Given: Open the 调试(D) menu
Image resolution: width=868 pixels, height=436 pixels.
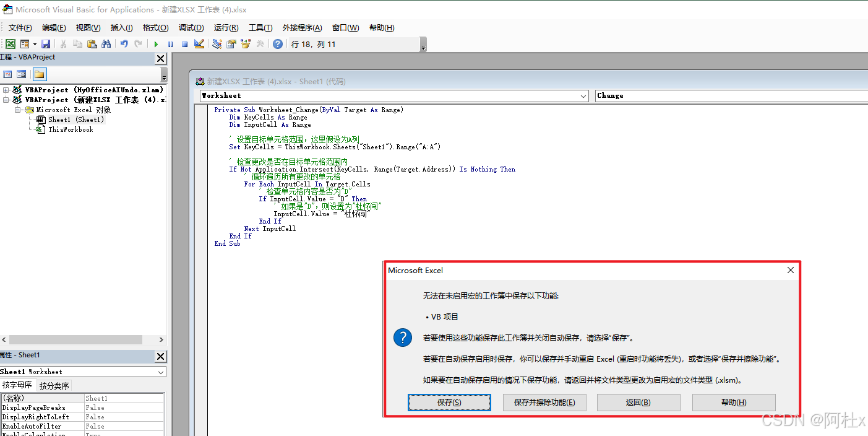Looking at the screenshot, I should (x=191, y=27).
